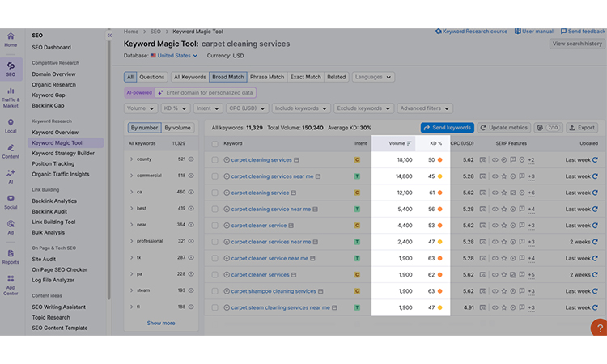Refresh metrics for carpet cleaning service row
This screenshot has width=607, height=364.
coord(595,193)
